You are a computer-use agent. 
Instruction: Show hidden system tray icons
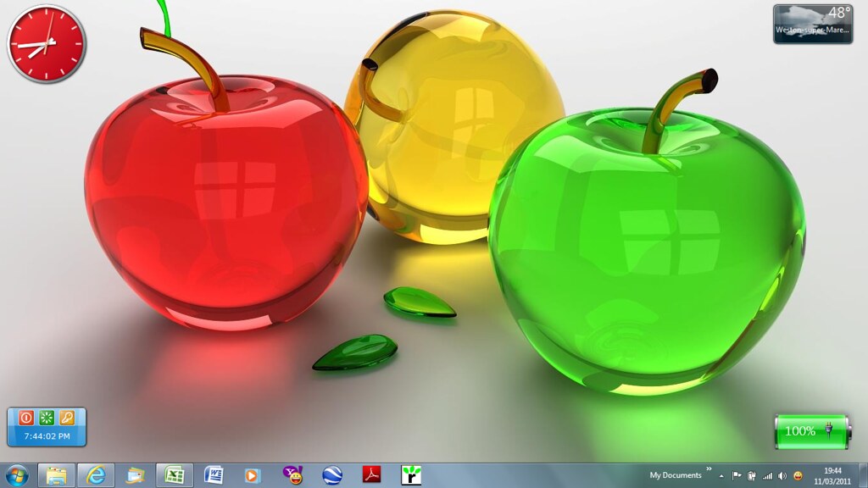pos(721,476)
